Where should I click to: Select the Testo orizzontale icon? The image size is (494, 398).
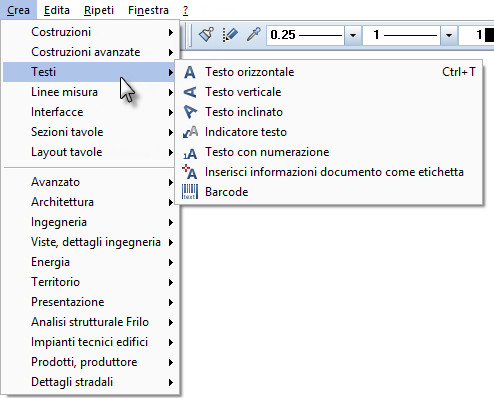(190, 72)
